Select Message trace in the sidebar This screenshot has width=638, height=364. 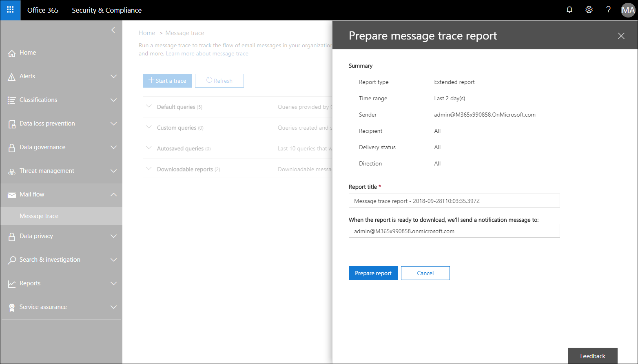39,216
